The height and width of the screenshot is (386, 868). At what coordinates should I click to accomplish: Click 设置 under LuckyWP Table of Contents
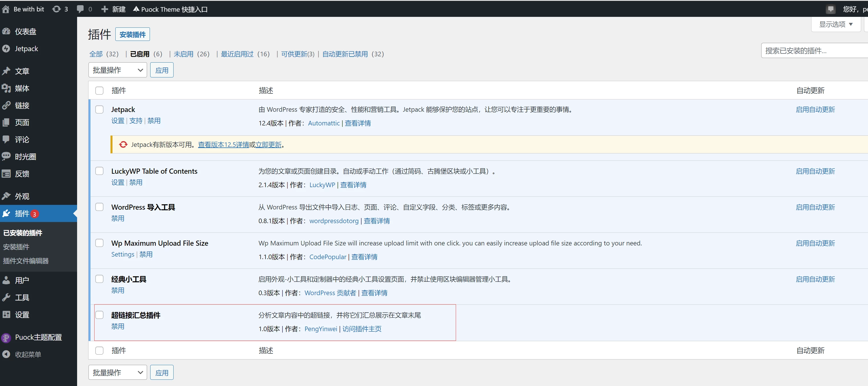click(118, 182)
